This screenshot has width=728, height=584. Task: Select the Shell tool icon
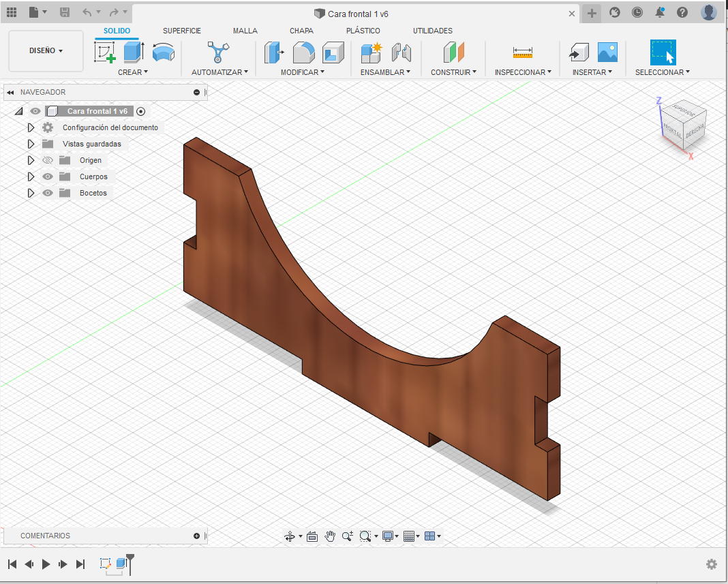333,52
